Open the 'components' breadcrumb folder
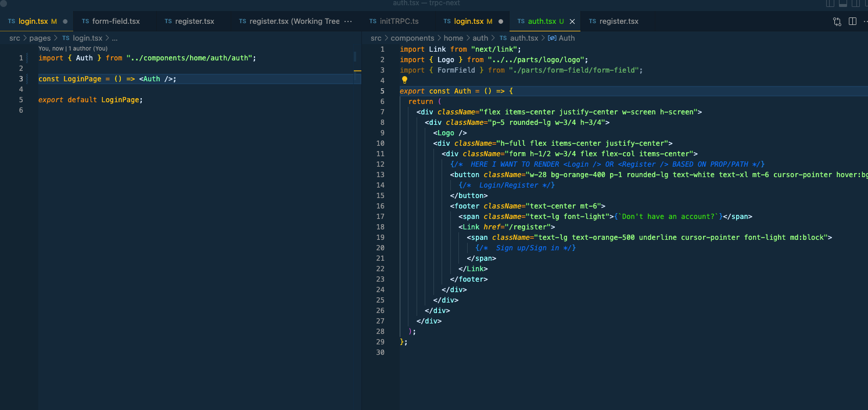This screenshot has width=868, height=410. click(x=412, y=38)
